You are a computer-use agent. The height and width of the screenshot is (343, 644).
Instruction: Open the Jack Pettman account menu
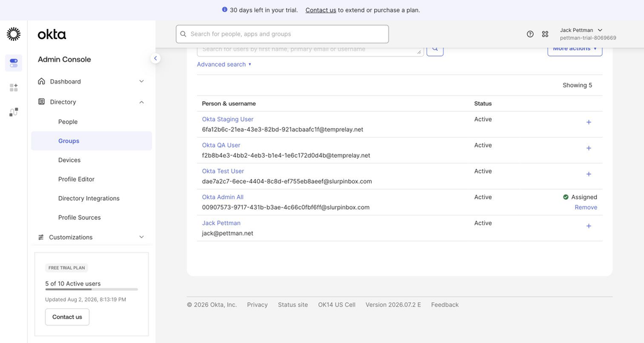[x=587, y=34]
